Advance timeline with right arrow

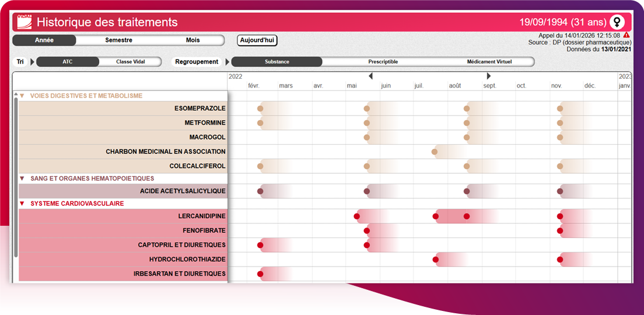pyautogui.click(x=489, y=76)
